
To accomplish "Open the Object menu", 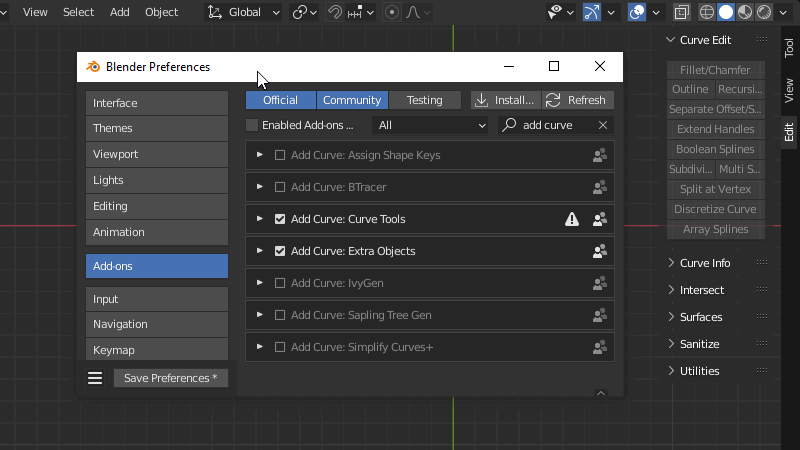I will point(161,12).
